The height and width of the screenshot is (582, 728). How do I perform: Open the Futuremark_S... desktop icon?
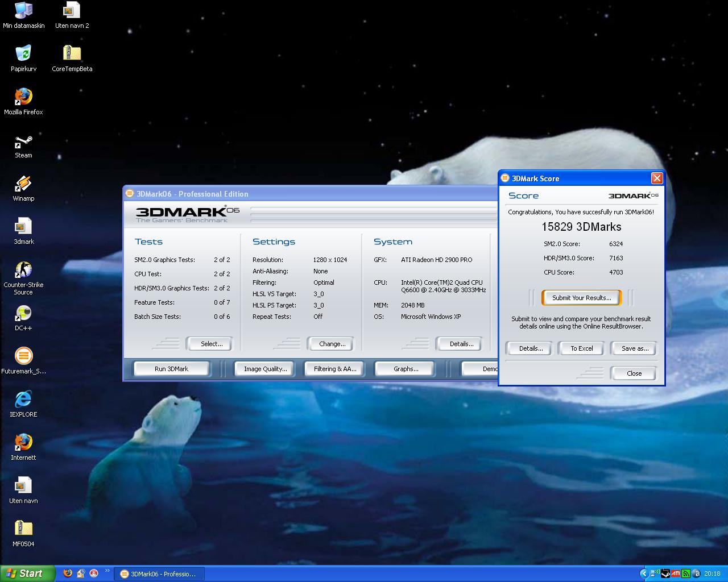click(x=23, y=361)
